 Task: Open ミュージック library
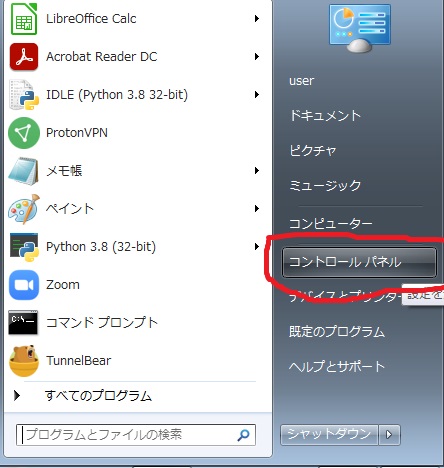tap(325, 185)
